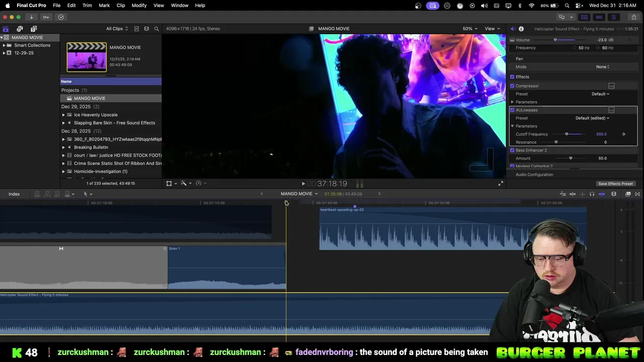This screenshot has width=644, height=362.
Task: Show or hide the Timeline toolbar button
Action: pos(599,17)
